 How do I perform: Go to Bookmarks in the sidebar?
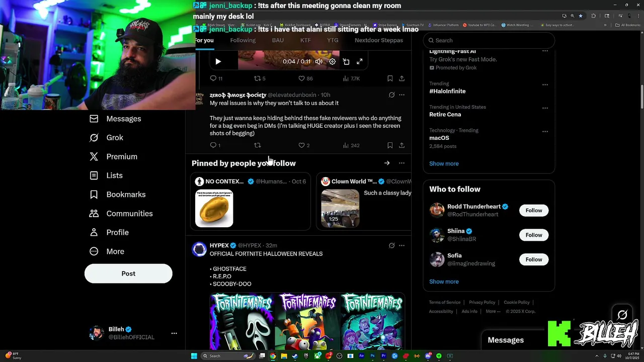click(x=118, y=195)
